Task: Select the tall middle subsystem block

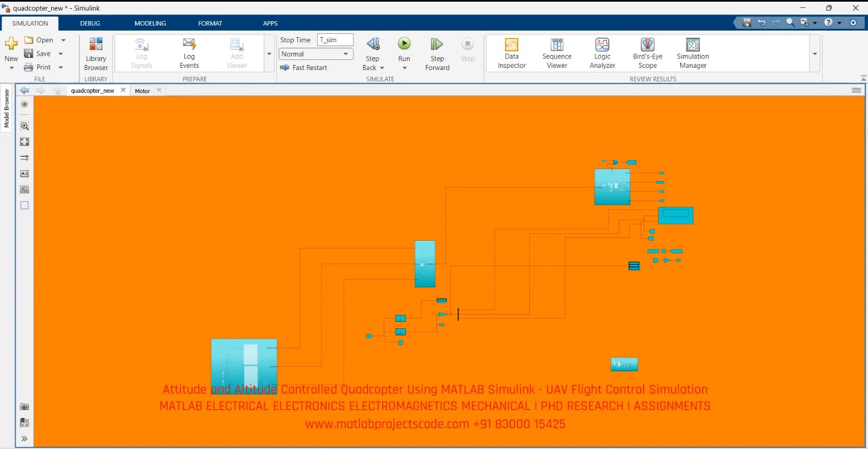Action: click(425, 264)
